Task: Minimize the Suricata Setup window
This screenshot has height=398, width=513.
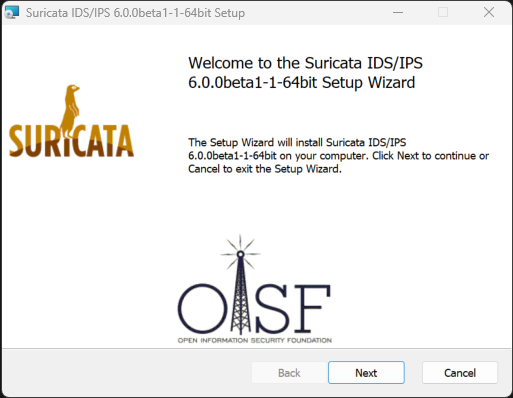Action: pyautogui.click(x=398, y=13)
